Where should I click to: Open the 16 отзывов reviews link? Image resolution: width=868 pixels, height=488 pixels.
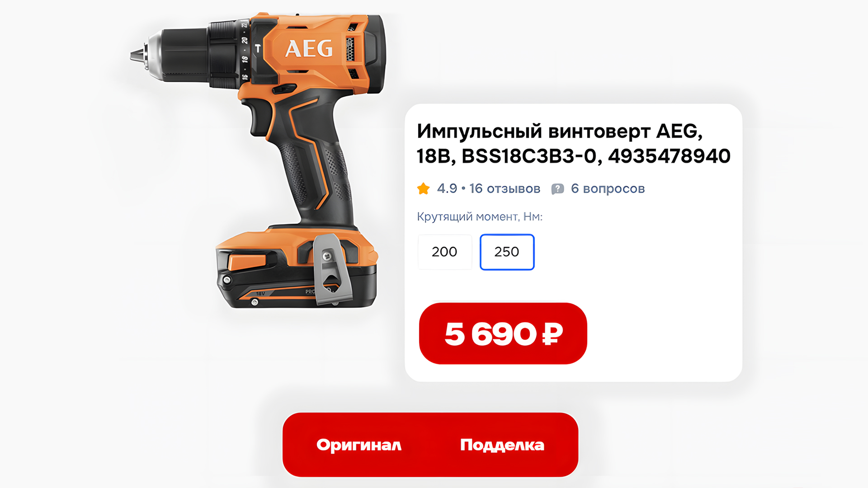coord(505,188)
